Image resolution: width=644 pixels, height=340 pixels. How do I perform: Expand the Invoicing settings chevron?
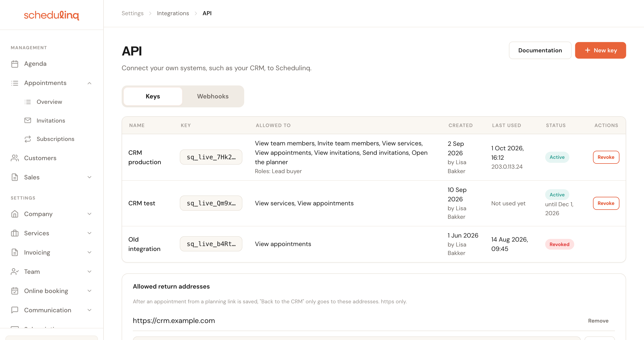[x=89, y=253]
